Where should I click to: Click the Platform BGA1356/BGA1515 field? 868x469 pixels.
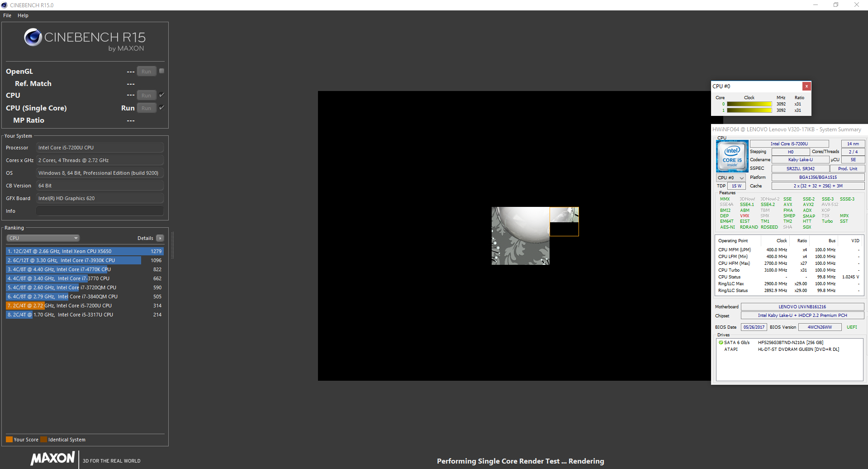tap(818, 177)
